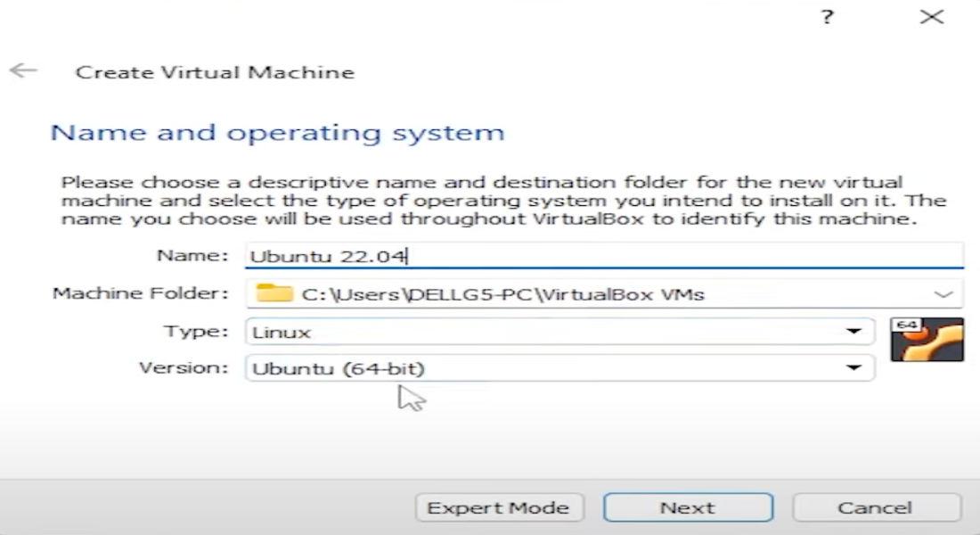Switch to Expert Mode
Viewport: 980px width, 535px height.
499,507
